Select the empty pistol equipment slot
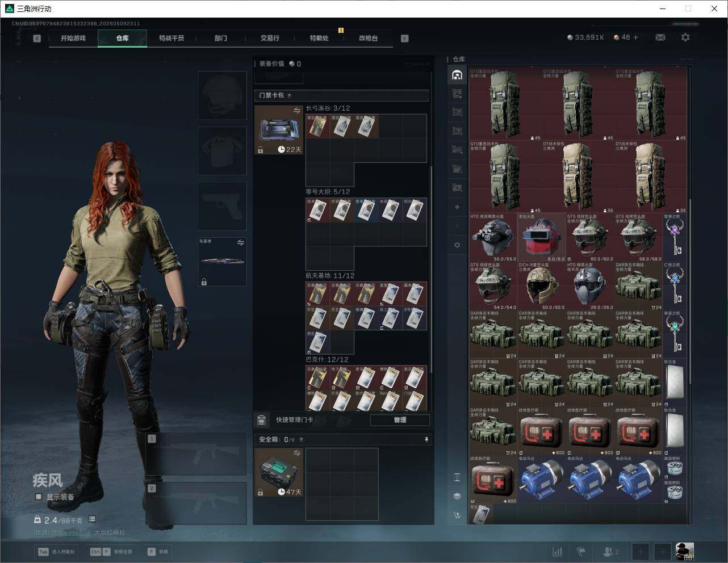The width and height of the screenshot is (728, 563). tap(222, 206)
